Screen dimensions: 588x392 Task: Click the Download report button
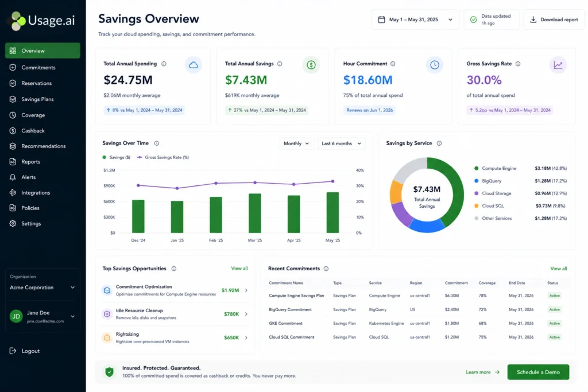click(x=554, y=20)
